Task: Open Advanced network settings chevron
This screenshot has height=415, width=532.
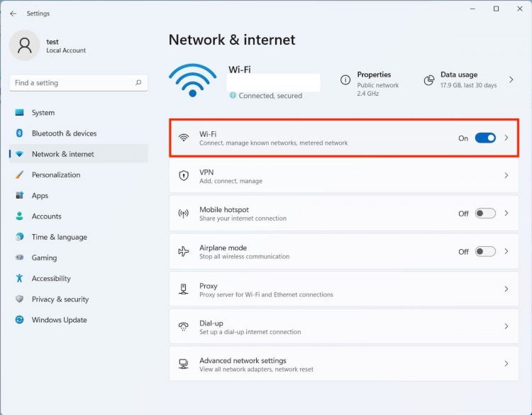Action: click(506, 364)
